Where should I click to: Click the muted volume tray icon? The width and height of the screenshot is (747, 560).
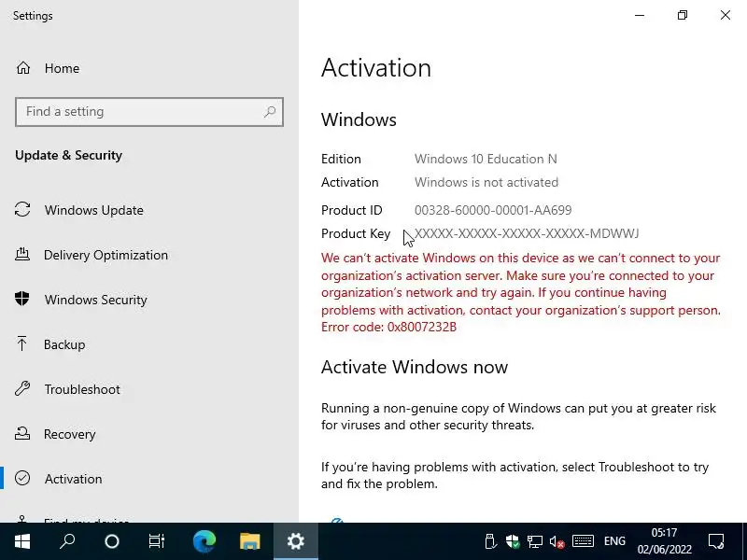[557, 541]
